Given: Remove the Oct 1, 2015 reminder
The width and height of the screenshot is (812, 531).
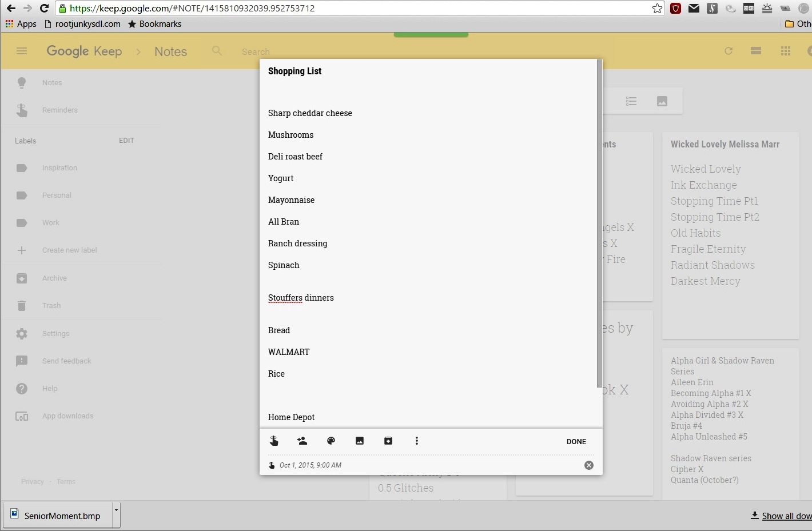Looking at the screenshot, I should click(589, 465).
